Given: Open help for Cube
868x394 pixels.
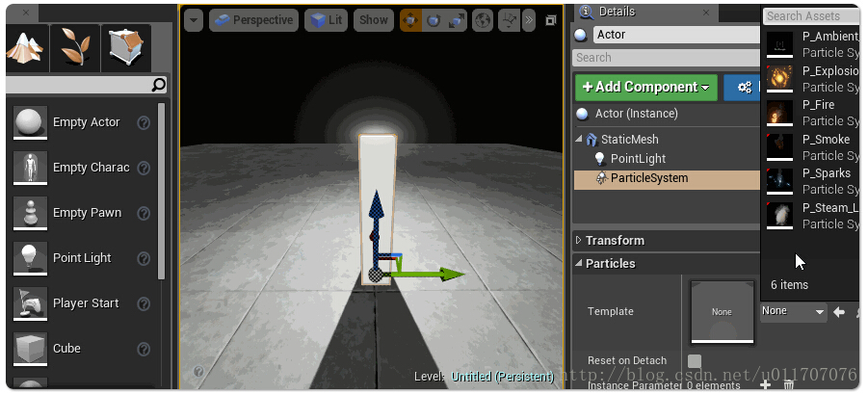Looking at the screenshot, I should (144, 349).
